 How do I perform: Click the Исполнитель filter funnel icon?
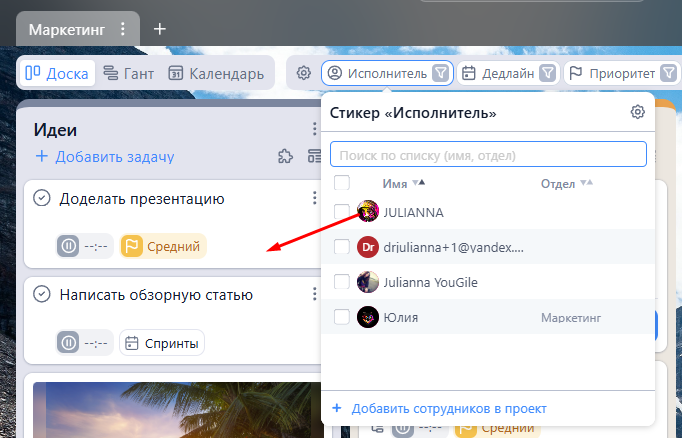[441, 73]
